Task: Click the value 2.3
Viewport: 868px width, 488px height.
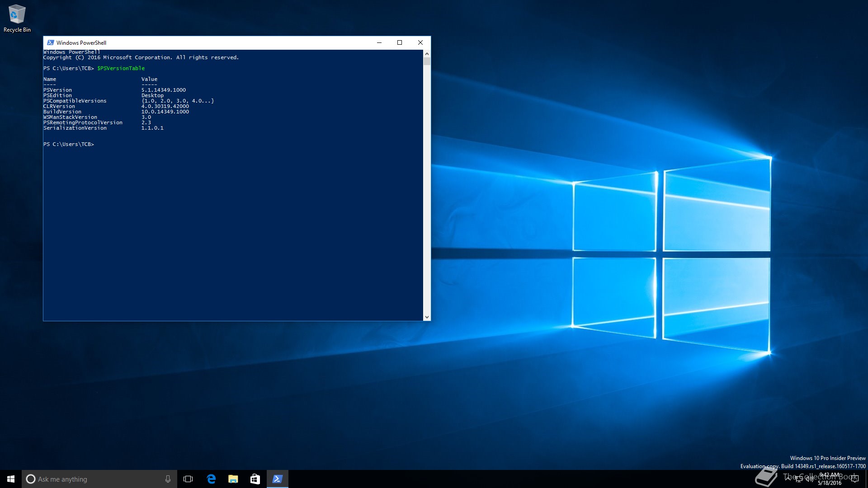Action: coord(146,122)
